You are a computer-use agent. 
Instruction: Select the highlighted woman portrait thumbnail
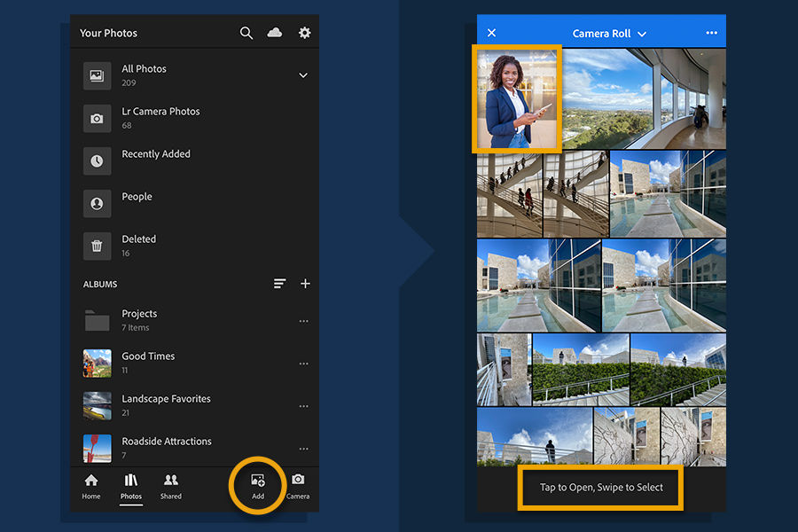[517, 98]
